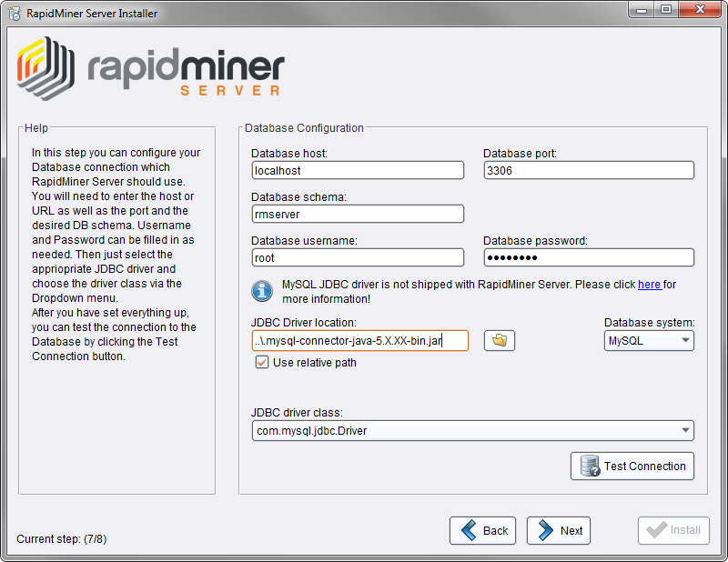The image size is (728, 562).
Task: Click the blue information icon
Action: point(262,291)
